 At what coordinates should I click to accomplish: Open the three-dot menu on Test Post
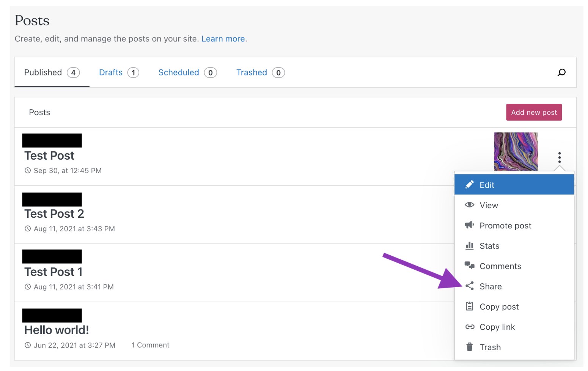click(x=560, y=157)
